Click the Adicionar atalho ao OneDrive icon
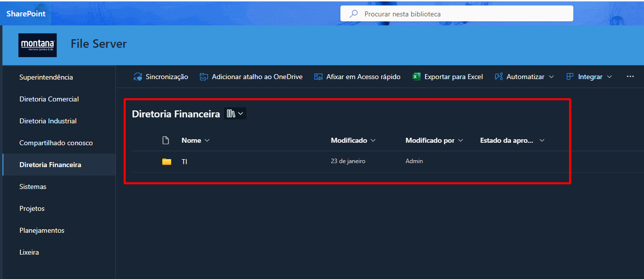The height and width of the screenshot is (279, 644). coord(204,77)
